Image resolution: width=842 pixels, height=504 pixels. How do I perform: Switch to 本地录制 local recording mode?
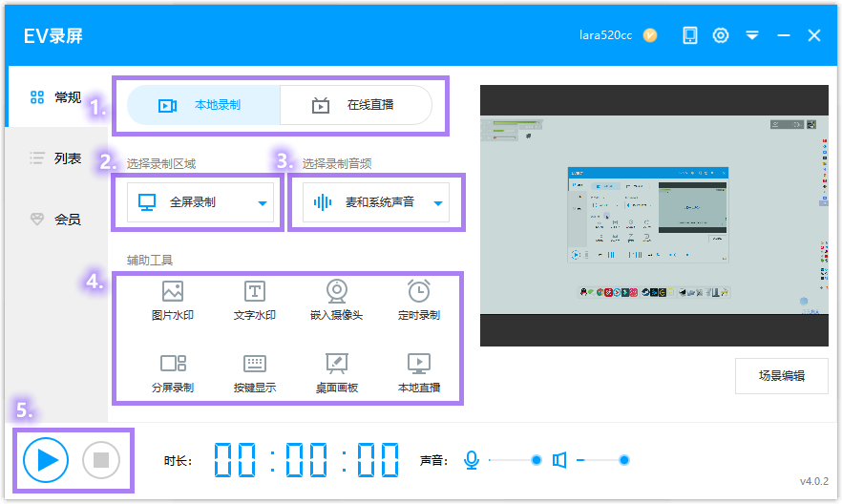(203, 105)
